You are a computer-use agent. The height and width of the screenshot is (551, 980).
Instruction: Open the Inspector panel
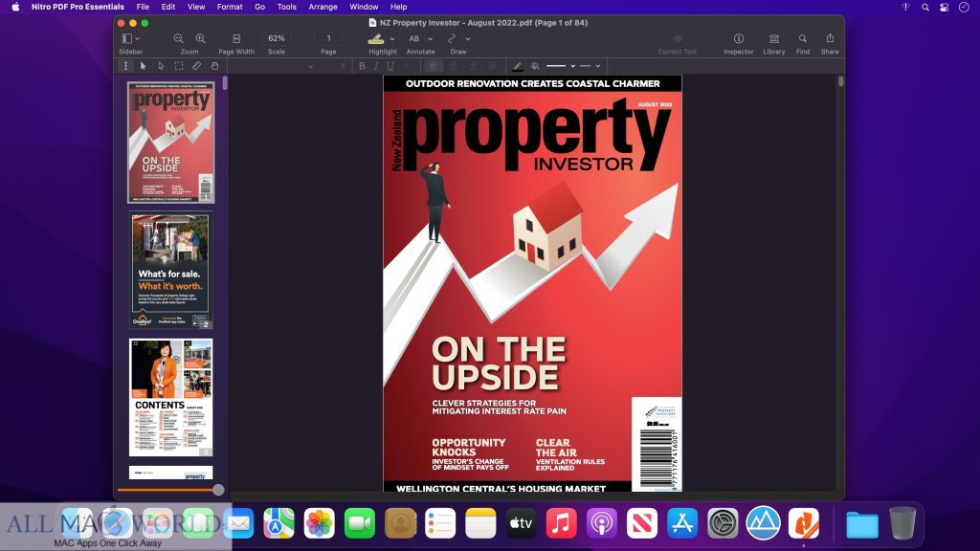(x=739, y=38)
